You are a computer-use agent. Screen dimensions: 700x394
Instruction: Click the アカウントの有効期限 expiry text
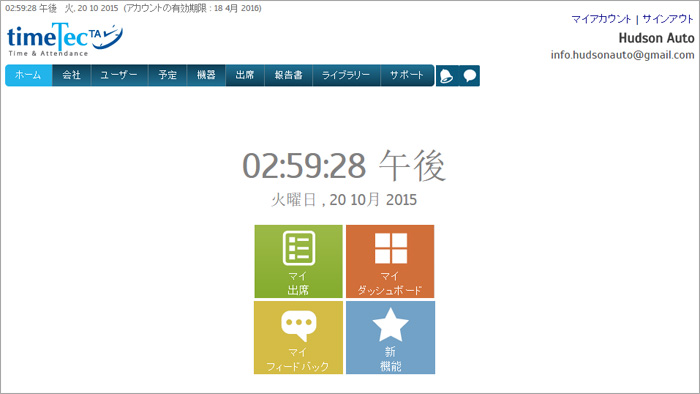pos(192,8)
